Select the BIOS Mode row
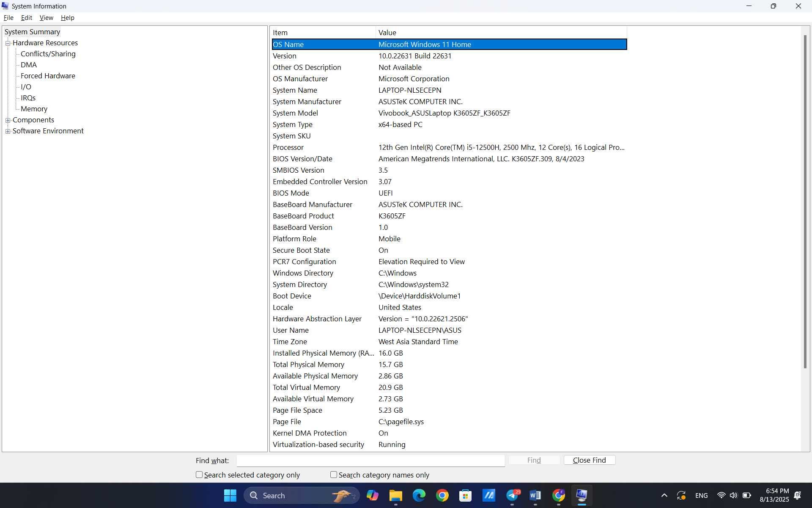The height and width of the screenshot is (508, 812). (449, 193)
